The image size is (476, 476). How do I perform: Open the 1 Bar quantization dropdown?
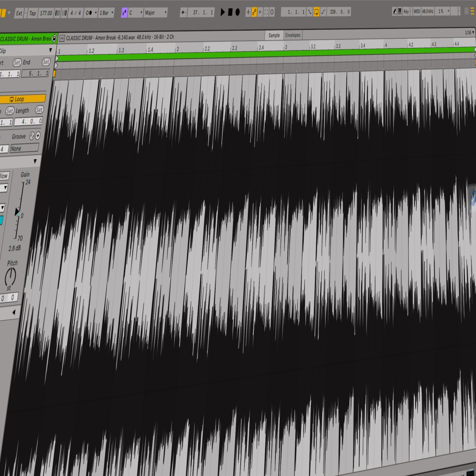pos(106,13)
